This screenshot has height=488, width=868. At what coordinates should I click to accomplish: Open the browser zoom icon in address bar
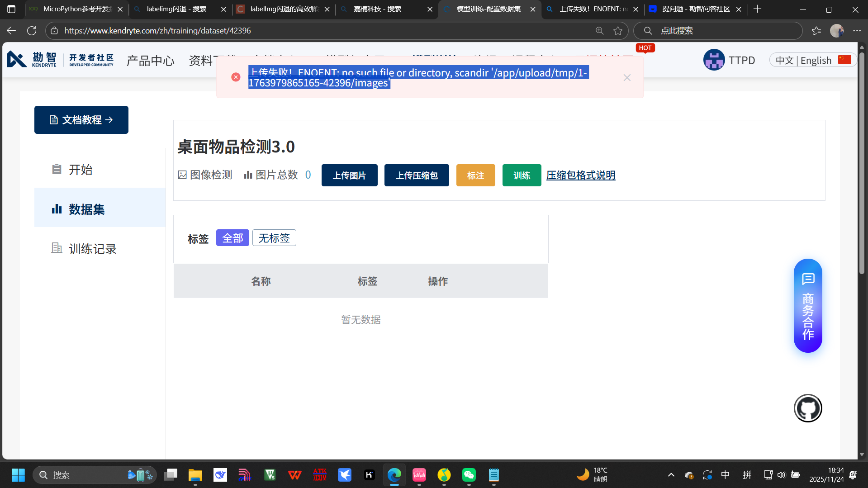[599, 31]
